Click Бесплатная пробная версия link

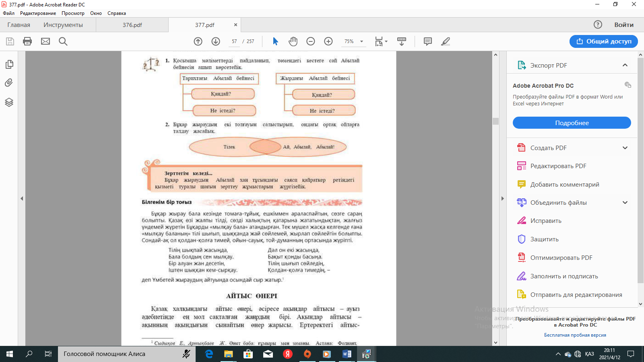[575, 335]
